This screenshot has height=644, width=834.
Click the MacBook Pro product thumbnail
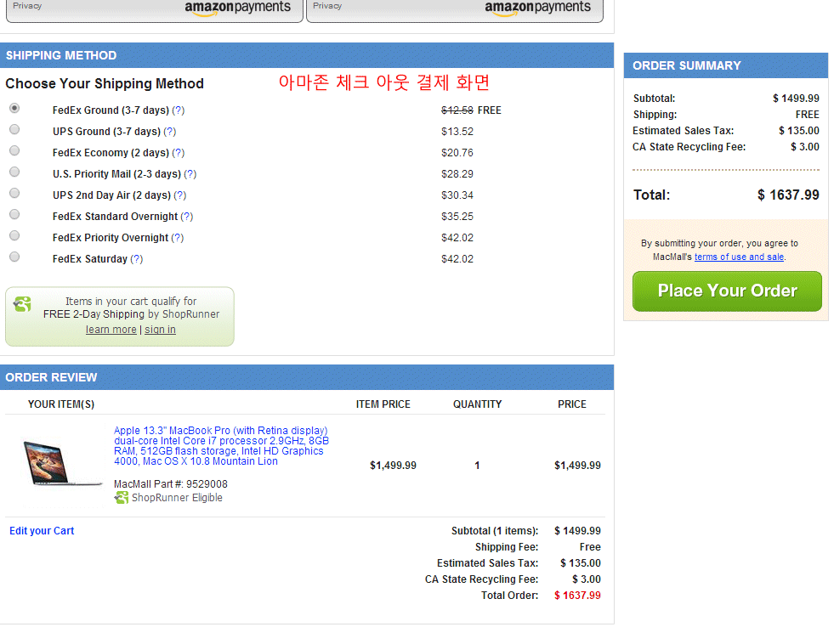coord(62,464)
